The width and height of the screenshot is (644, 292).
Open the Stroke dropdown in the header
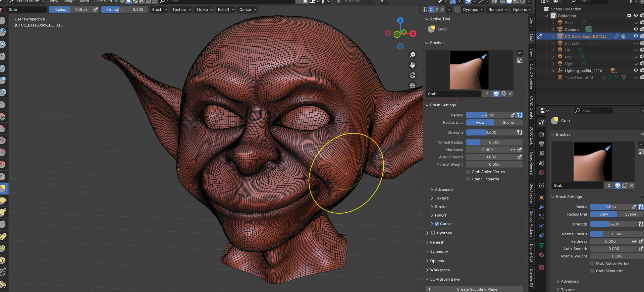[204, 10]
